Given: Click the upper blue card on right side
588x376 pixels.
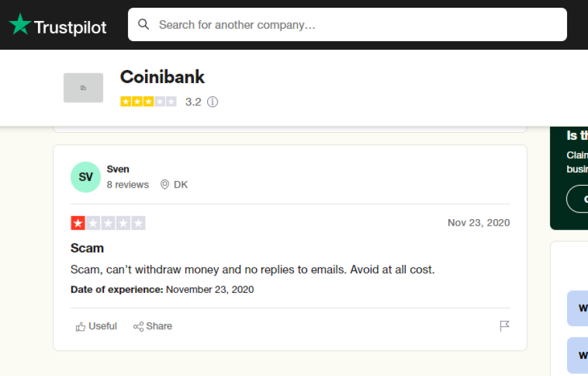Looking at the screenshot, I should click(x=578, y=308).
